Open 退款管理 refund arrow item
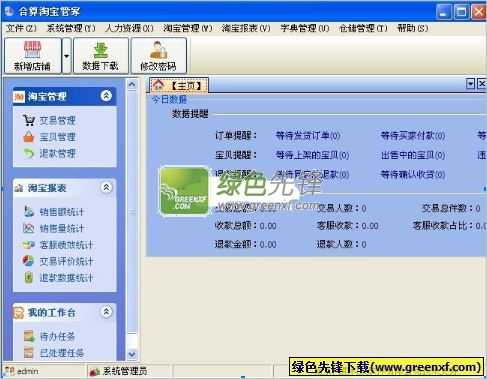 (x=49, y=153)
